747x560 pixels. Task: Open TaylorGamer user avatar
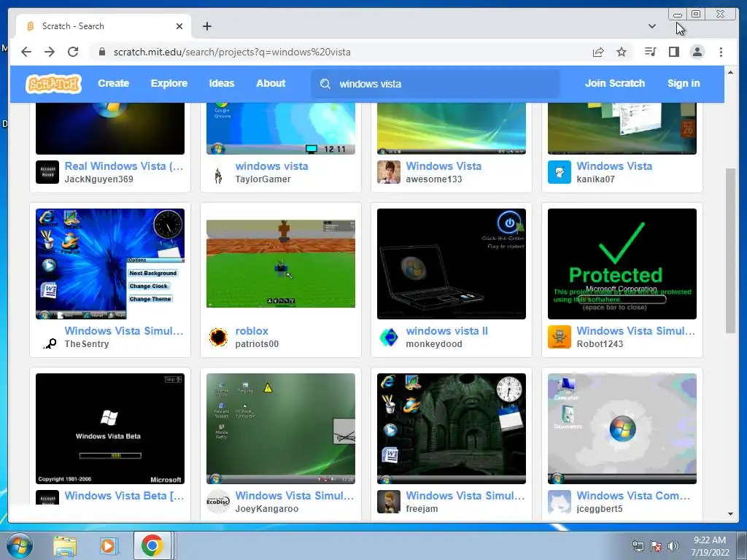[x=218, y=172]
